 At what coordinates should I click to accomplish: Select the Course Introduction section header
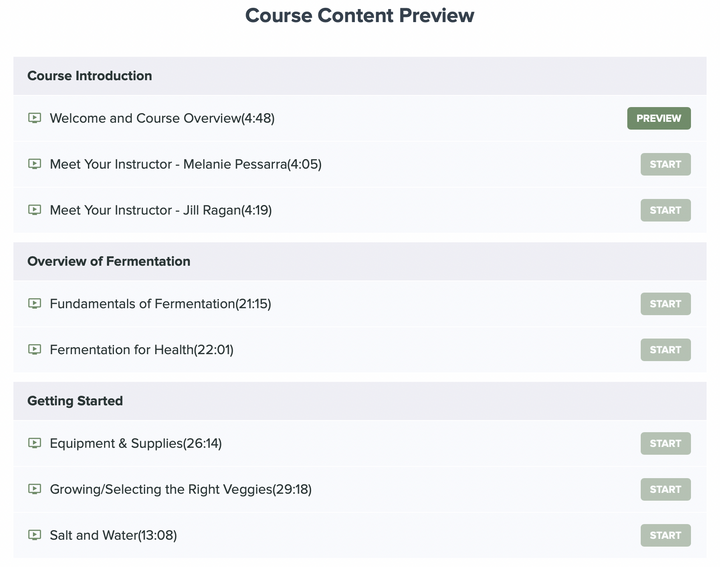point(360,76)
